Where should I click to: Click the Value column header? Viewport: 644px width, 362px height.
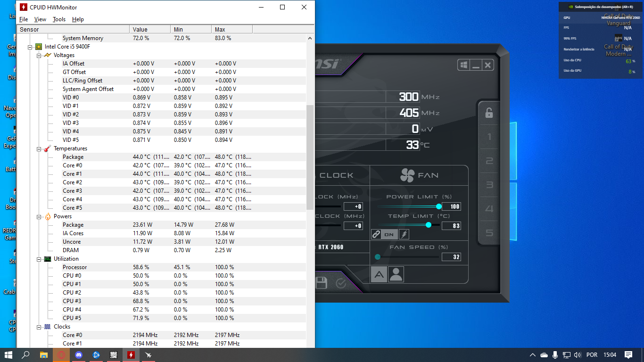(149, 30)
